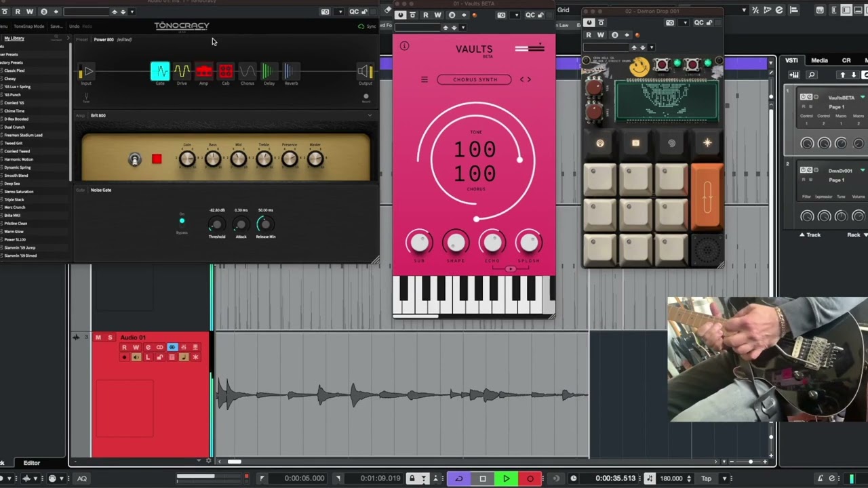
Task: Open the Vaults hamburger preset menu
Action: (425, 79)
